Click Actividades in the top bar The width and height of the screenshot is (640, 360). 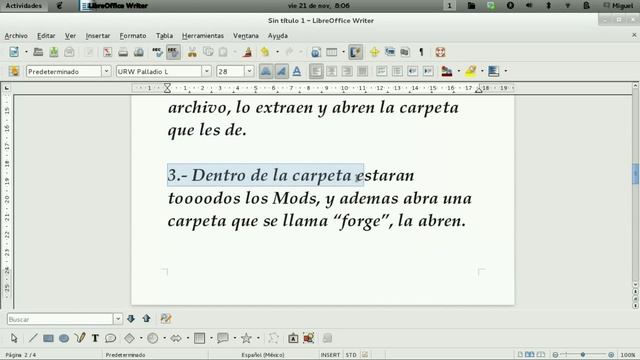pos(23,6)
